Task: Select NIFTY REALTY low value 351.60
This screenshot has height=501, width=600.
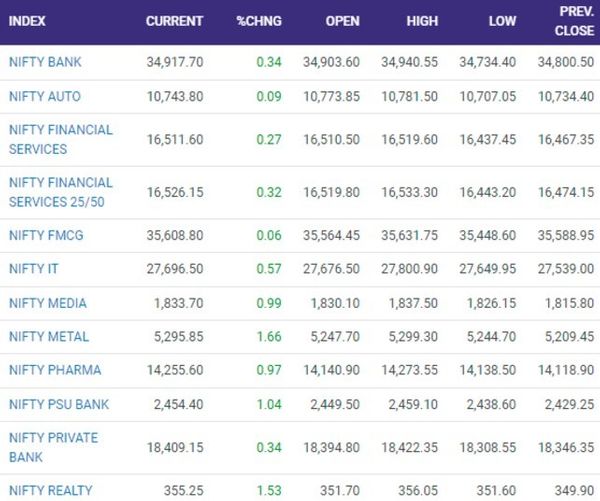Action: [x=496, y=490]
